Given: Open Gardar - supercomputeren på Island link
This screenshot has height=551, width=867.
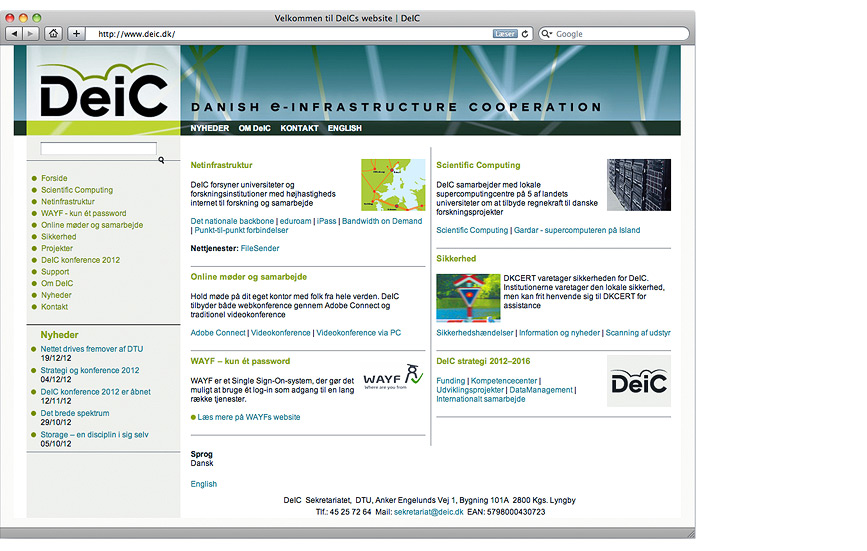Looking at the screenshot, I should tap(577, 230).
